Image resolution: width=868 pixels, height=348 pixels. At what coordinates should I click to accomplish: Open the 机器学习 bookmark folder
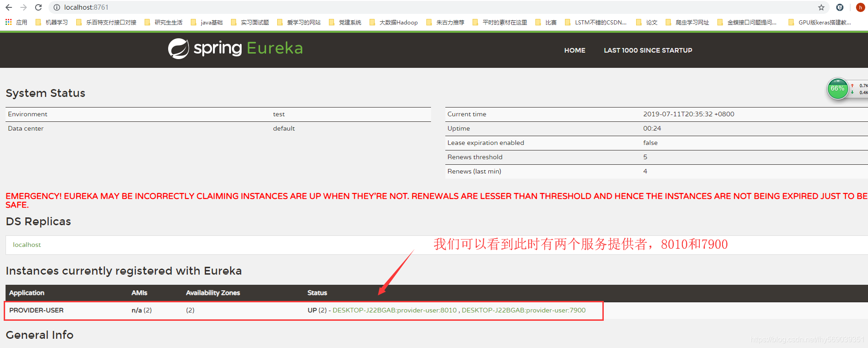(x=52, y=22)
